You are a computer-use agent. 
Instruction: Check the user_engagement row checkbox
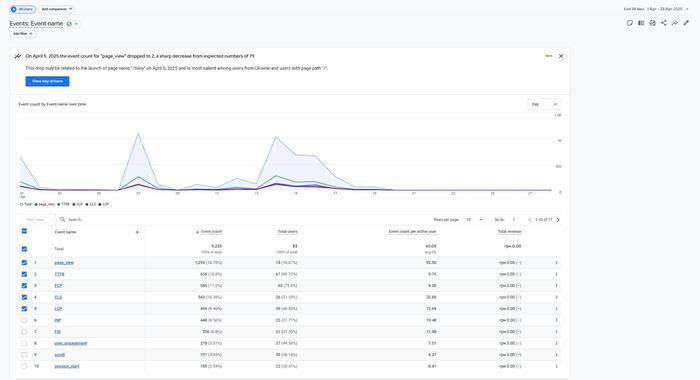[x=24, y=343]
